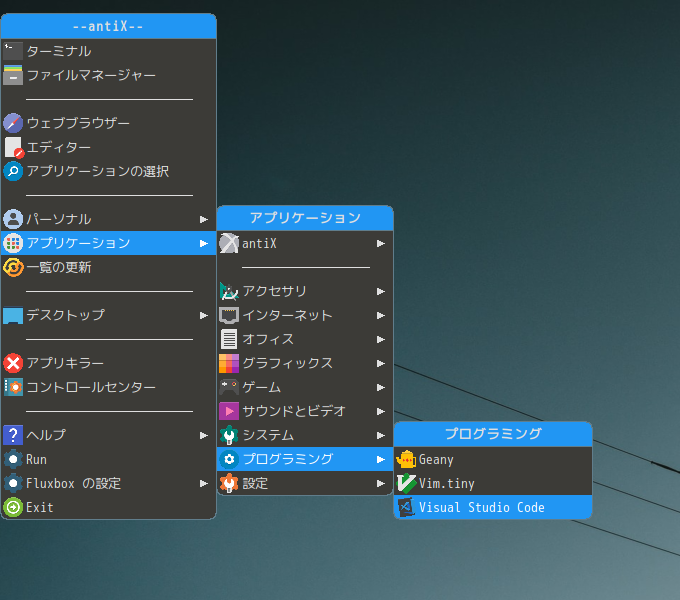This screenshot has width=680, height=600.
Task: Open Geany from プログラミング menu
Action: coord(493,459)
